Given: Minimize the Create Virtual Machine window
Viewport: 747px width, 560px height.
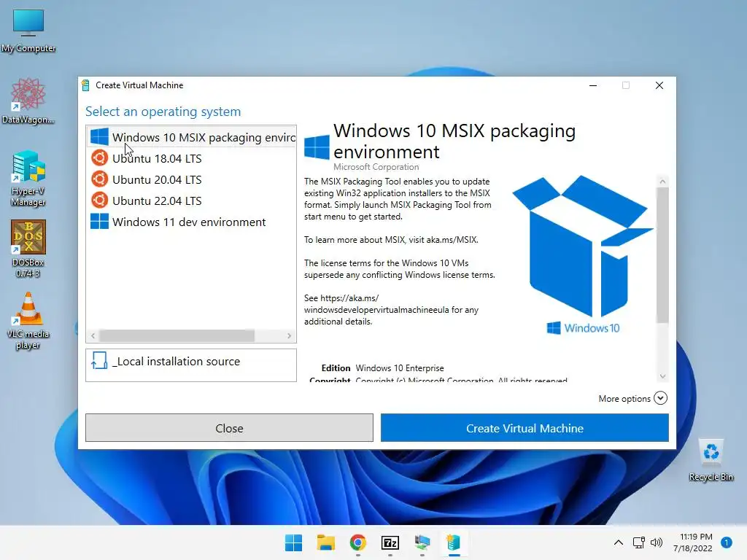Looking at the screenshot, I should 593,85.
